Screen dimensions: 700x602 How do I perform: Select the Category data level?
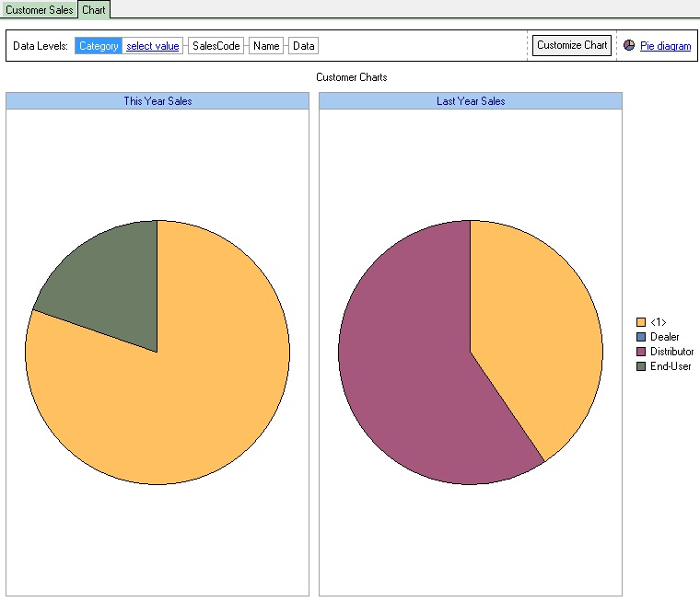pos(99,46)
